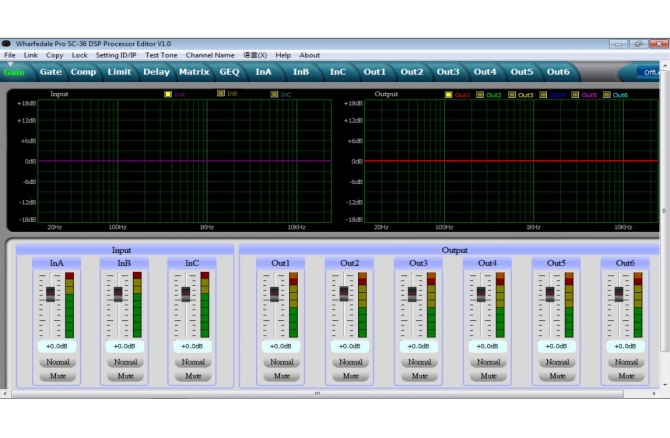Toggle Normal phase button on Out4
The height and width of the screenshot is (438, 670).
pos(488,362)
